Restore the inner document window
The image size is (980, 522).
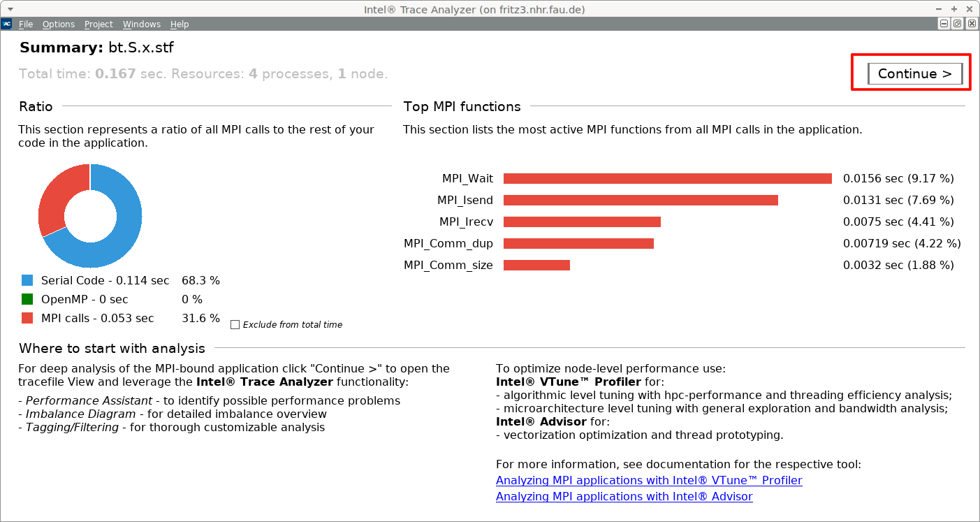click(958, 24)
